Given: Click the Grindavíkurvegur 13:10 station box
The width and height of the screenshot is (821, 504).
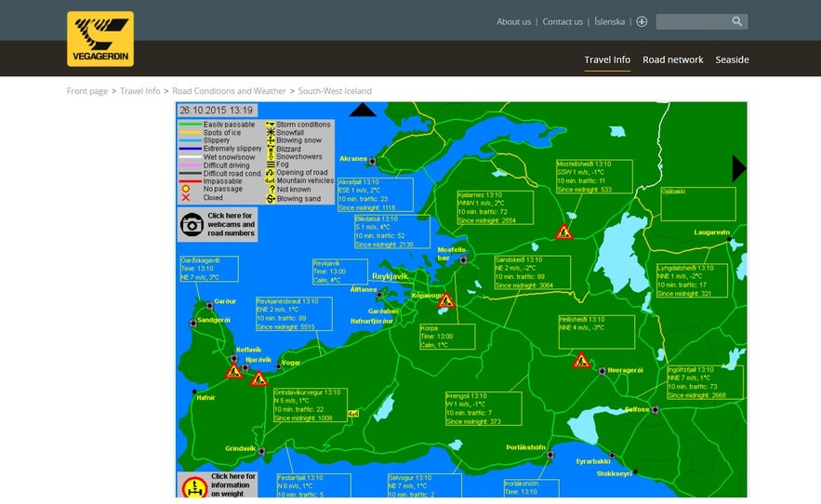Looking at the screenshot, I should [x=311, y=405].
